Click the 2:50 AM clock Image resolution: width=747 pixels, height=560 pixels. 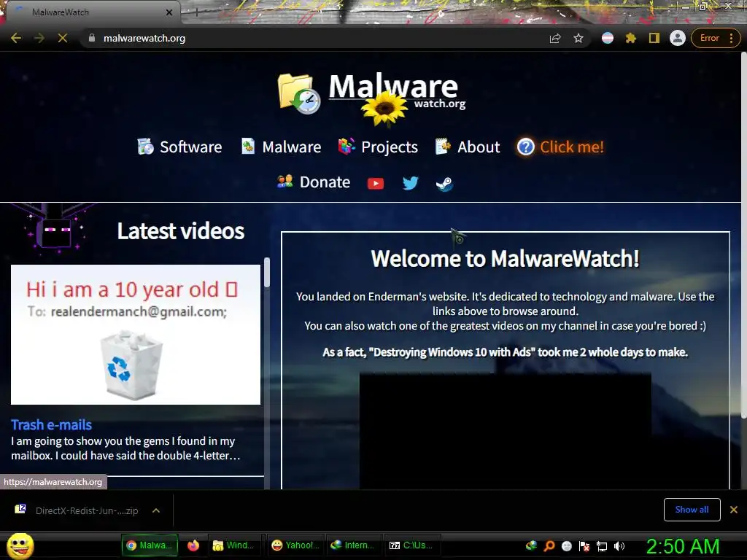[x=683, y=546]
